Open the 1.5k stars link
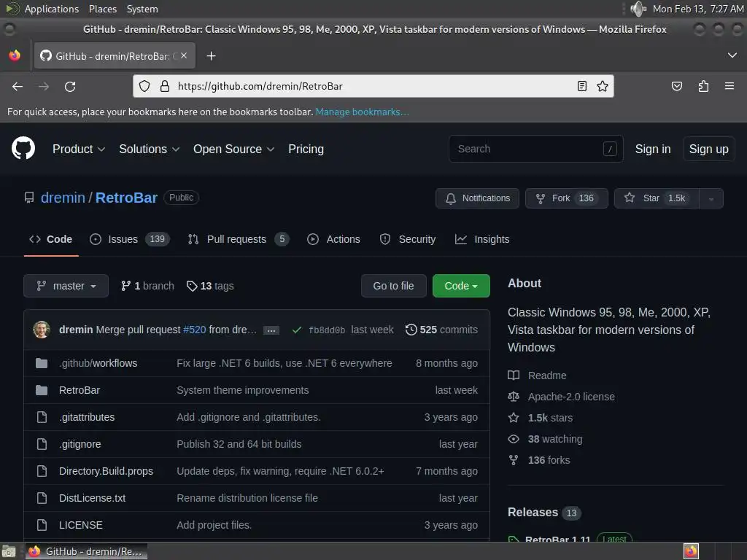 pyautogui.click(x=541, y=418)
